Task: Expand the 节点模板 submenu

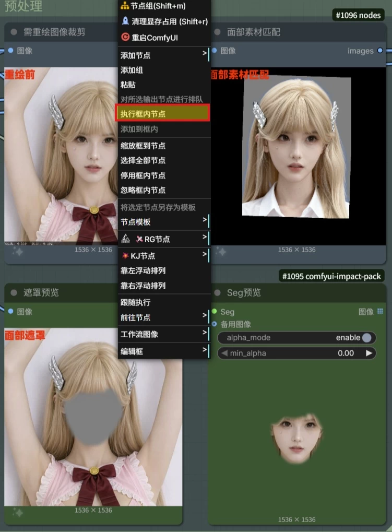Action: pyautogui.click(x=205, y=220)
